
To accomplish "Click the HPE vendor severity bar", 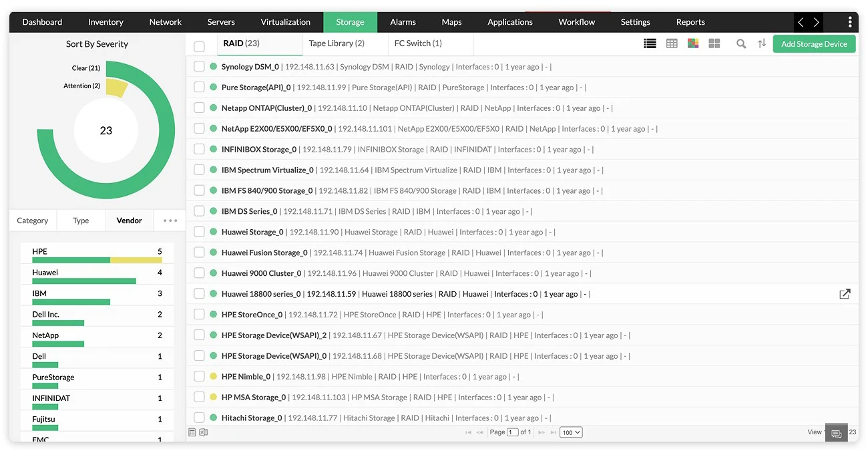I will click(97, 261).
